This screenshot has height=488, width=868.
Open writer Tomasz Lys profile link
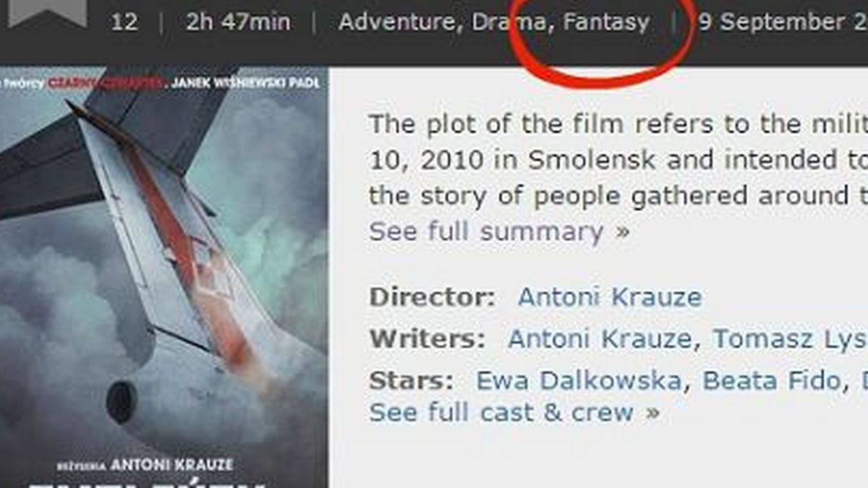[790, 339]
